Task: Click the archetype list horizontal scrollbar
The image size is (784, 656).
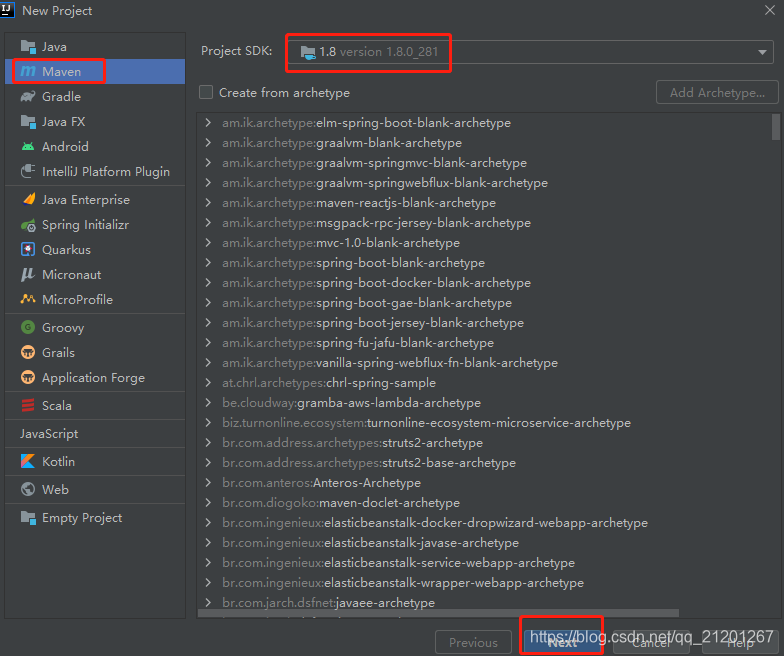Action: (x=438, y=613)
